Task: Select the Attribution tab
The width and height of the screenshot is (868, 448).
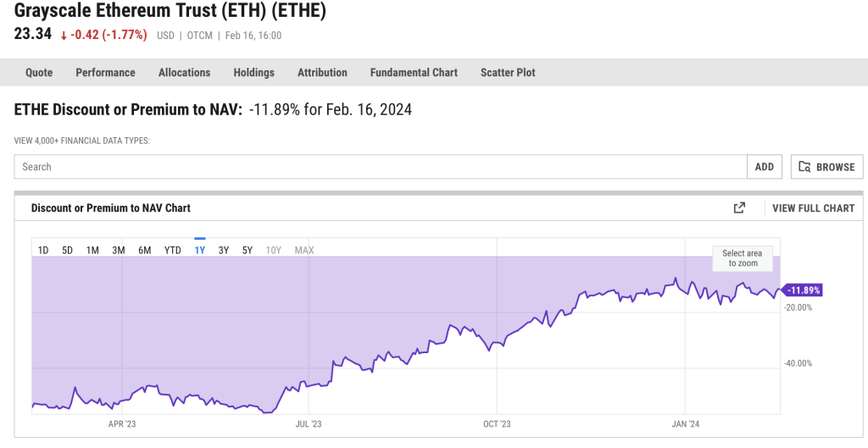Action: pos(322,73)
